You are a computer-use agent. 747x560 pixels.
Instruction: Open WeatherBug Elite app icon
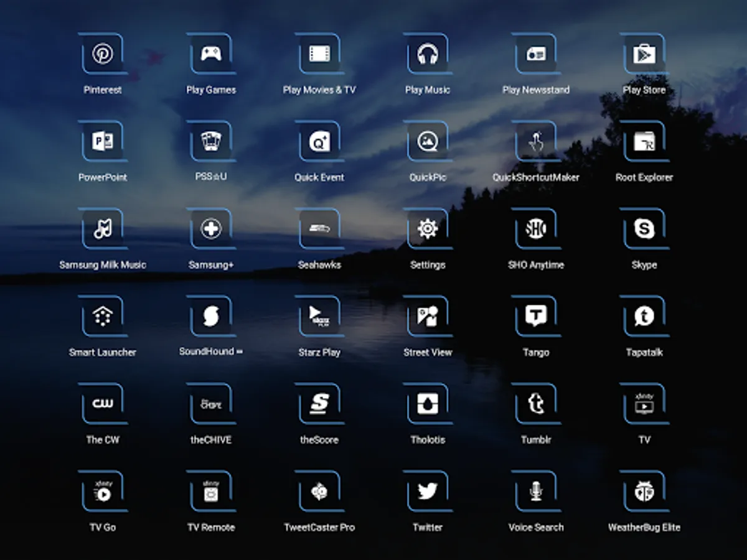pos(644,492)
